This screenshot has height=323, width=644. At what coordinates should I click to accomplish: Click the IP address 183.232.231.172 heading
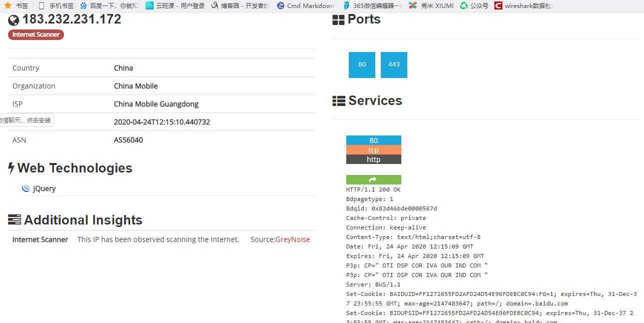(72, 19)
